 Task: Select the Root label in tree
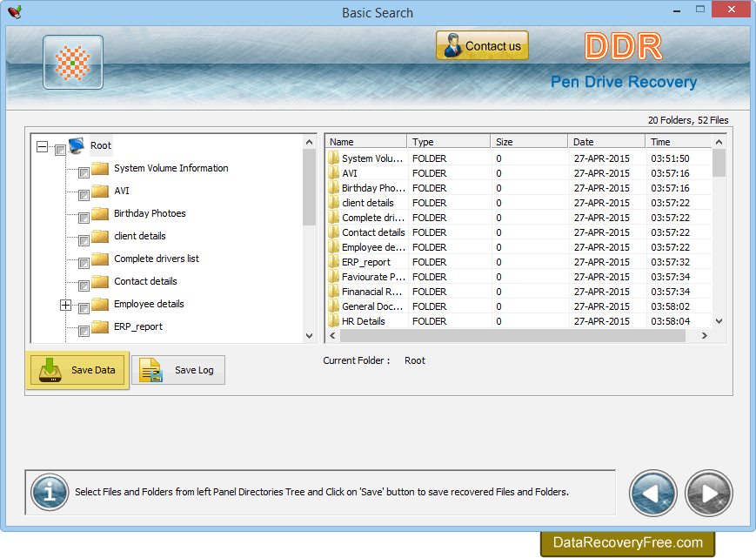click(101, 145)
